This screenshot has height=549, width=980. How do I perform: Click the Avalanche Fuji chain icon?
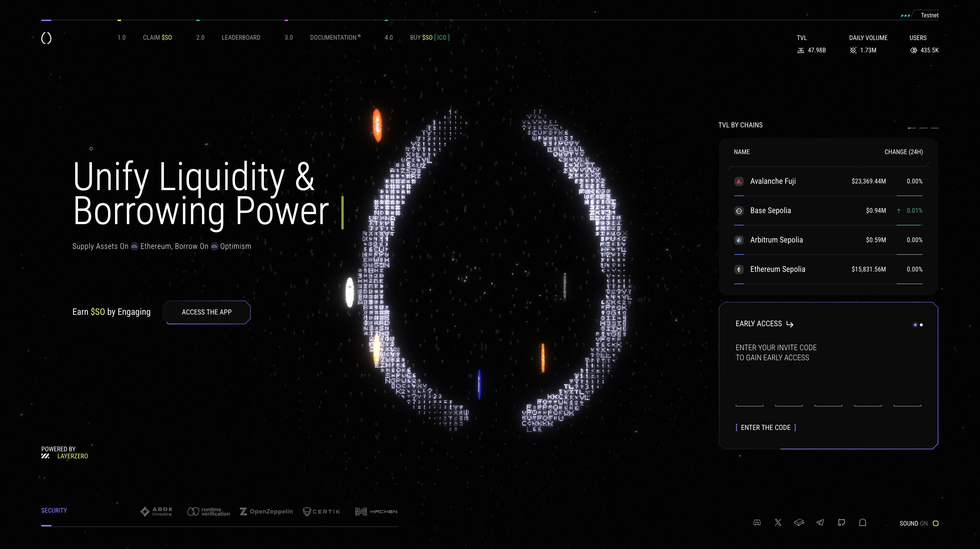(739, 181)
